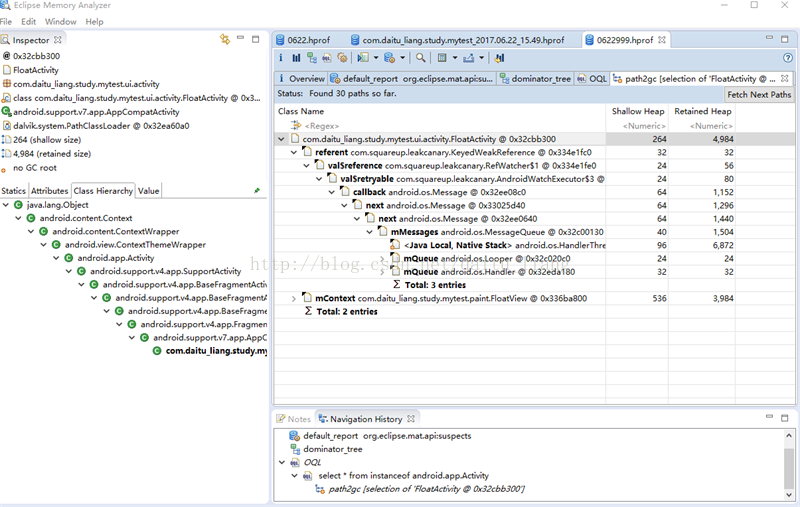800x507 pixels.
Task: Collapse the OQL node in Navigation History
Action: (x=282, y=462)
